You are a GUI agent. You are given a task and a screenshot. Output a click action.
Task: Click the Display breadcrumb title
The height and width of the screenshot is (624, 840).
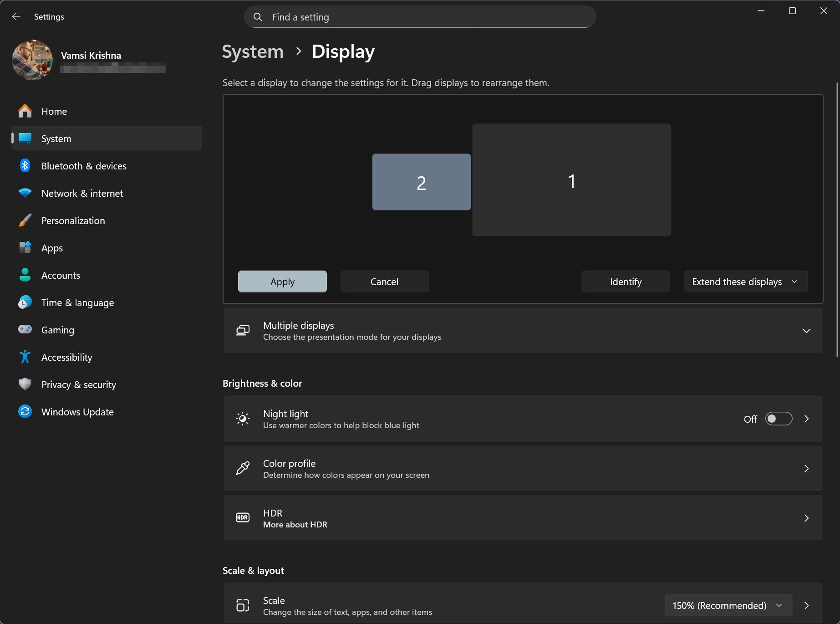343,52
